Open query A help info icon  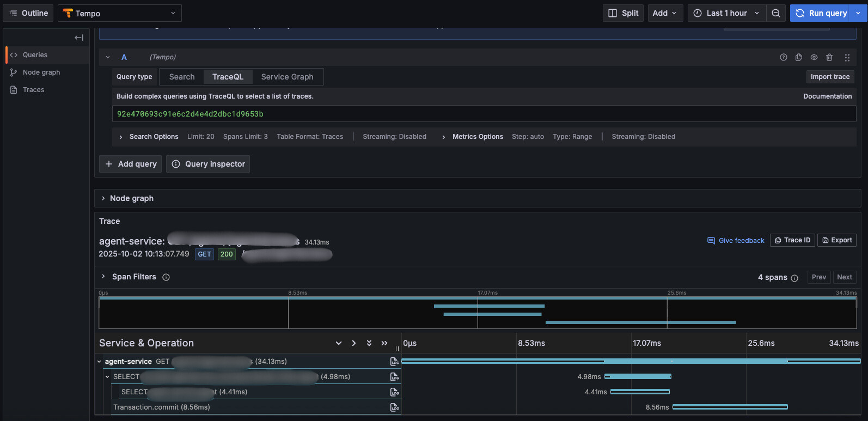[x=784, y=57]
